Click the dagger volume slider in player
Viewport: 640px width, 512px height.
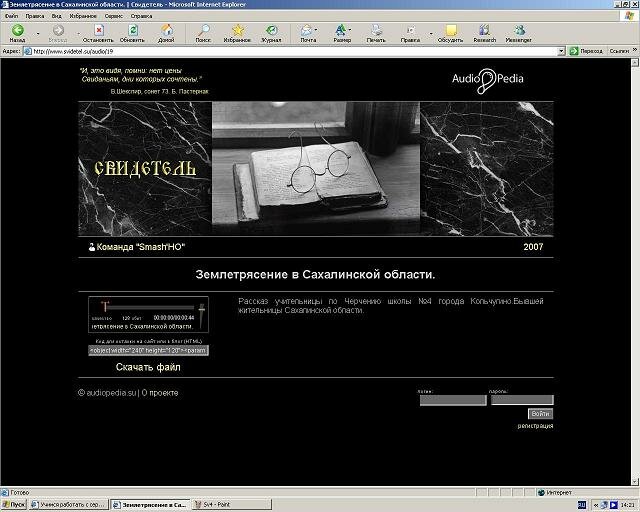201,316
